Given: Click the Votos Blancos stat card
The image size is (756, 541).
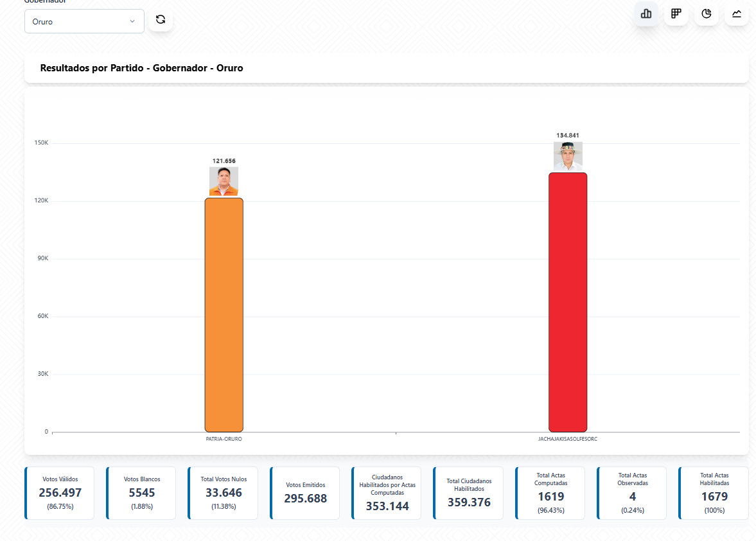Looking at the screenshot, I should coord(141,493).
